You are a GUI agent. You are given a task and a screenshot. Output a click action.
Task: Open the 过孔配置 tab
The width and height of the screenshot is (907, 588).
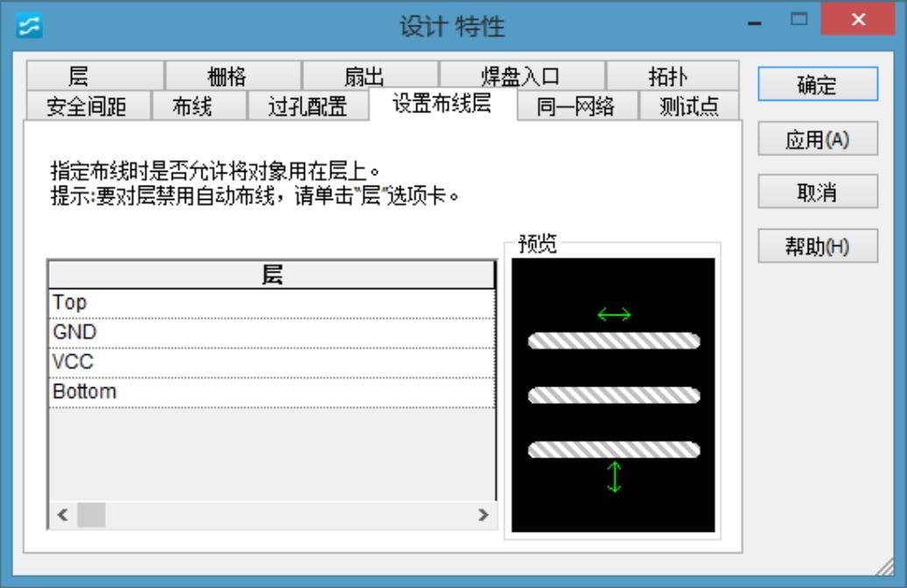(308, 106)
